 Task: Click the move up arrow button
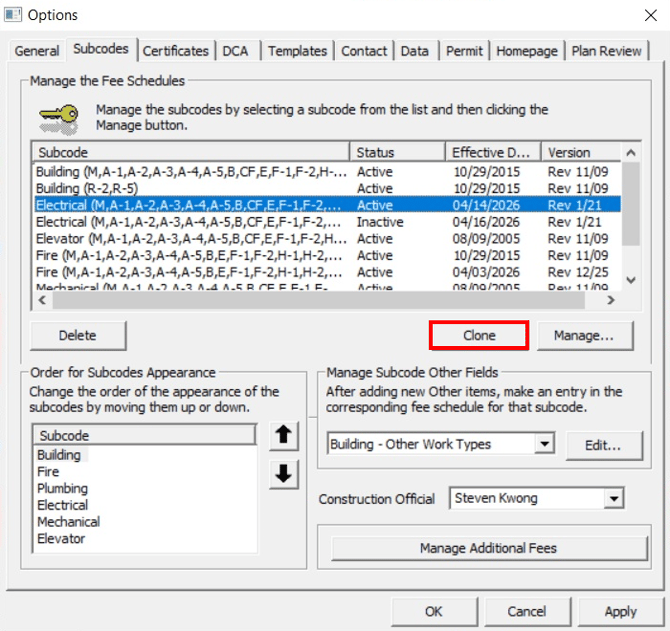(x=285, y=436)
